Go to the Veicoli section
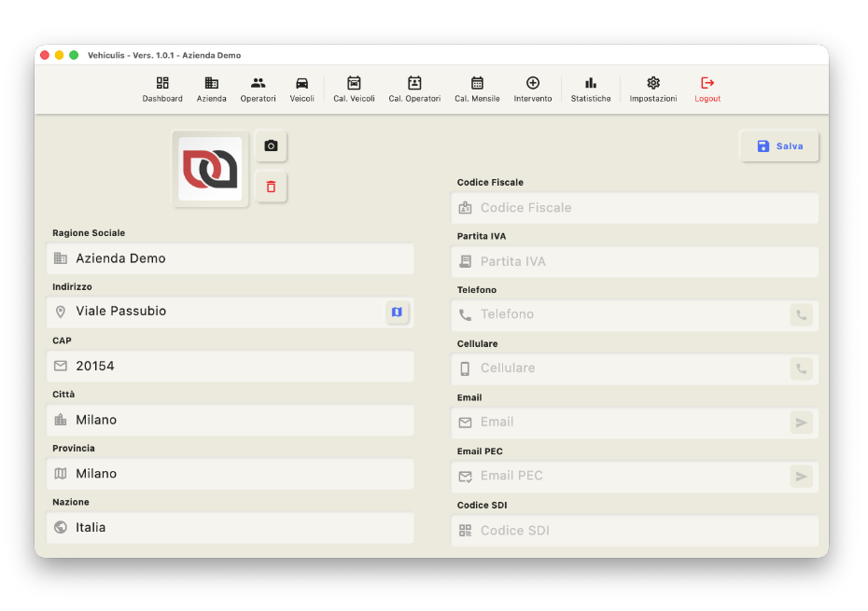The image size is (868, 611). tap(301, 90)
